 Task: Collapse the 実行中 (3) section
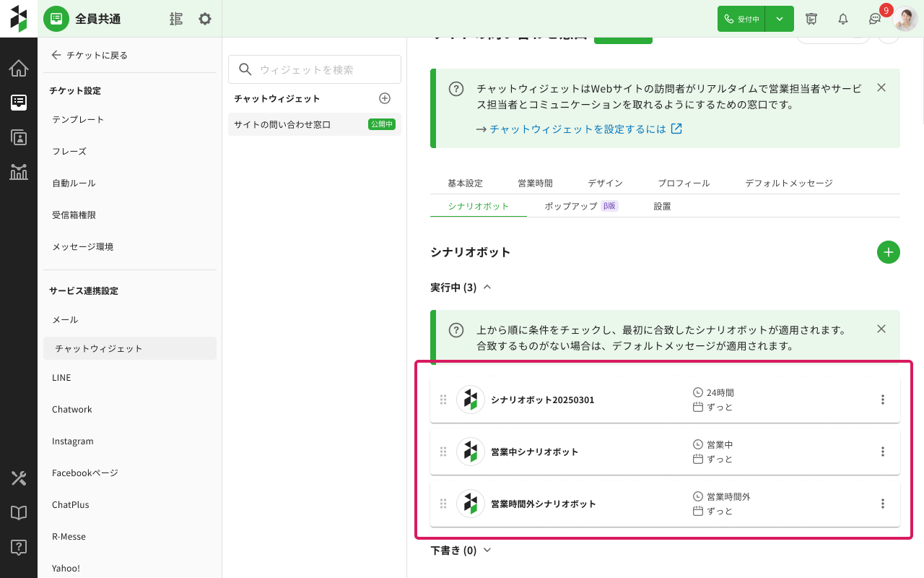tap(487, 288)
